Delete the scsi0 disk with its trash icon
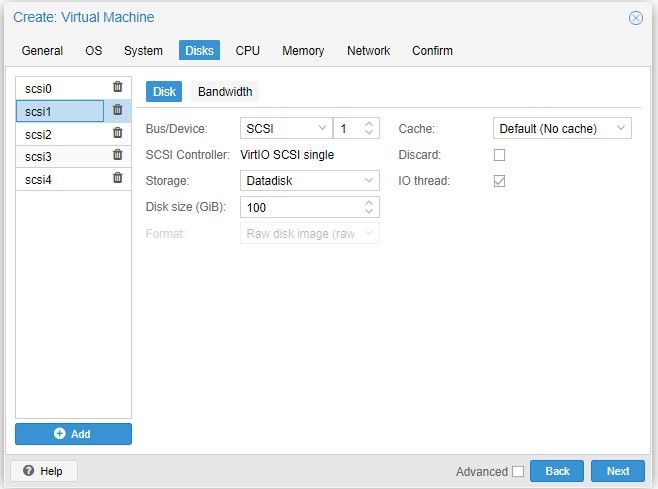Viewport: 658px width, 489px height. click(x=117, y=88)
